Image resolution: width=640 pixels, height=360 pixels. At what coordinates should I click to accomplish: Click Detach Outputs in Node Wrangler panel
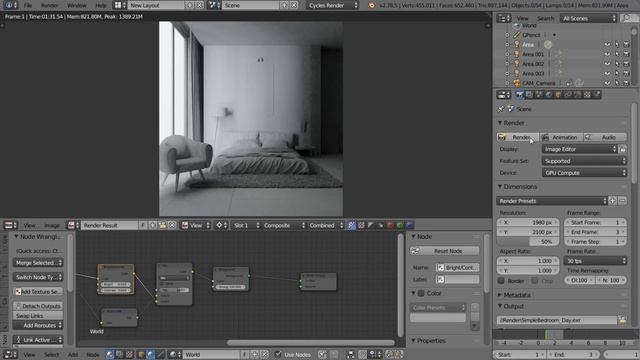point(38,306)
